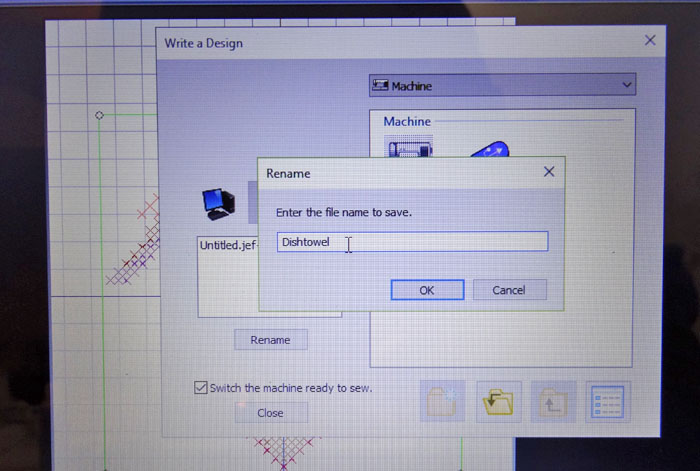Click the open folder with arrow icon
The image size is (700, 471).
point(498,401)
